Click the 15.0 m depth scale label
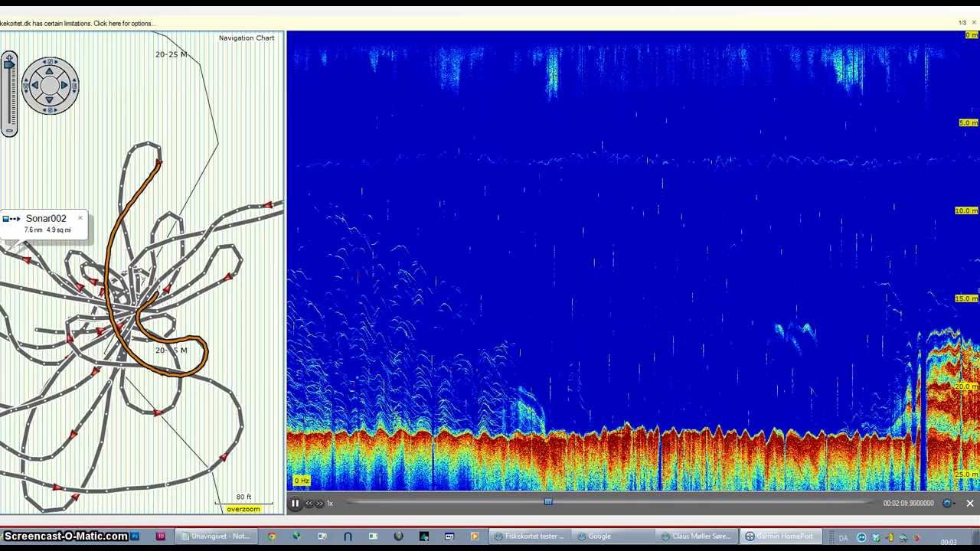Viewport: 980px width, 551px height. tap(966, 298)
